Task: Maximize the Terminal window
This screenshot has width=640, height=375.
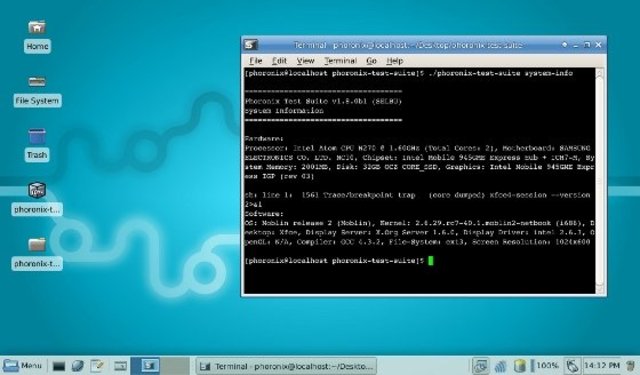Action: pos(587,44)
